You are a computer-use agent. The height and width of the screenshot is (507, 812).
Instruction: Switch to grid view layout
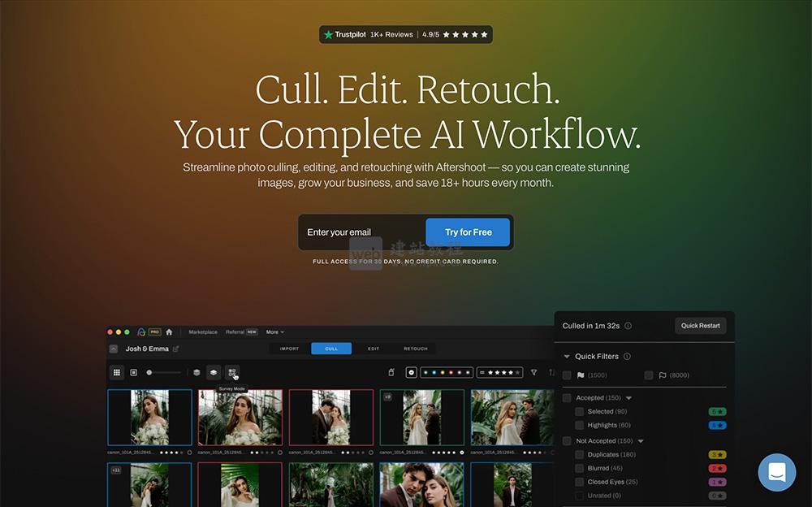click(117, 372)
